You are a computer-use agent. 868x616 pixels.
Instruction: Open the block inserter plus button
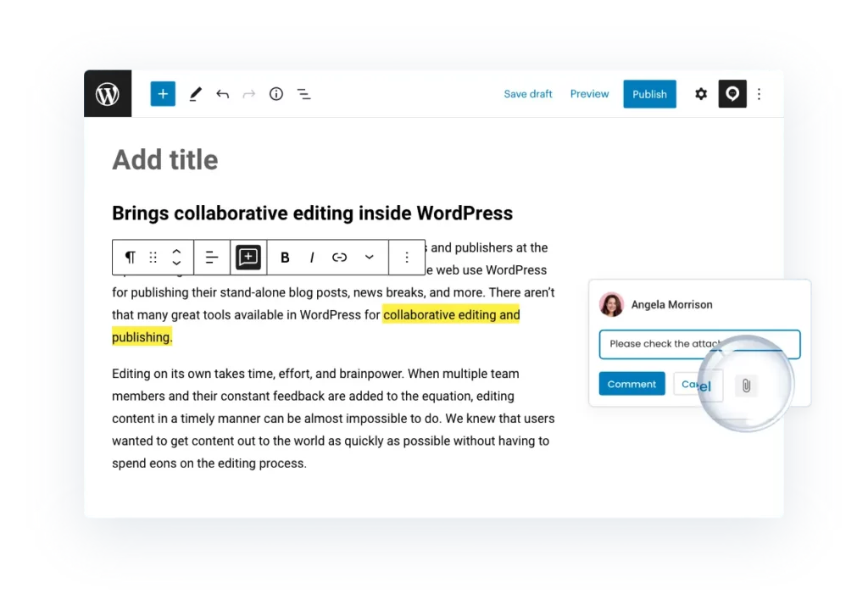163,93
